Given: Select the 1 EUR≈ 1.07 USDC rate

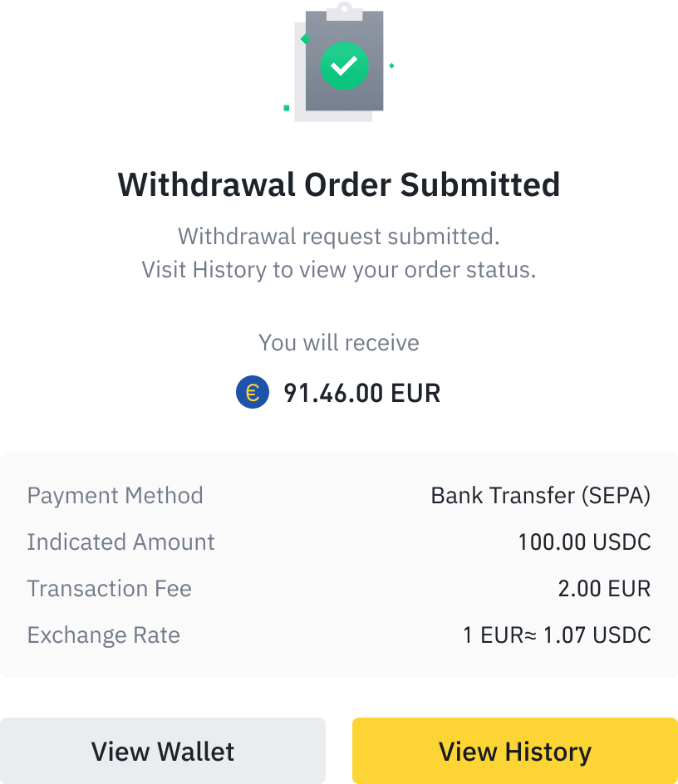Looking at the screenshot, I should 557,635.
